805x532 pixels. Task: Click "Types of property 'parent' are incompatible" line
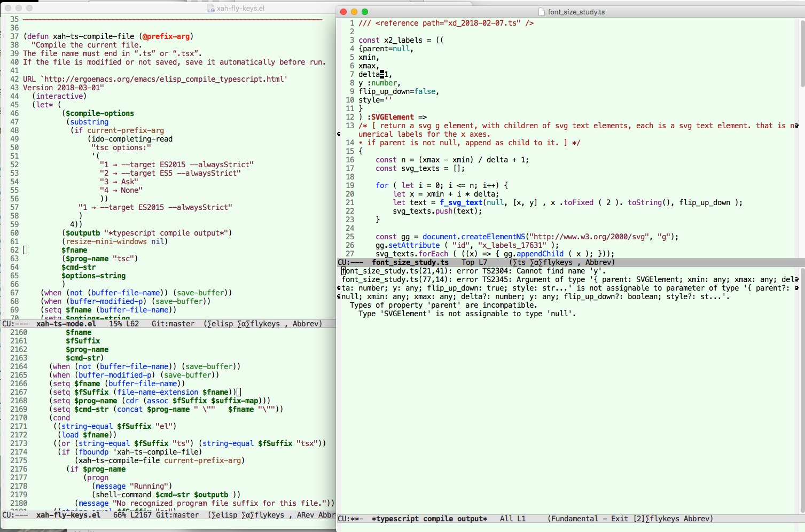tap(443, 305)
